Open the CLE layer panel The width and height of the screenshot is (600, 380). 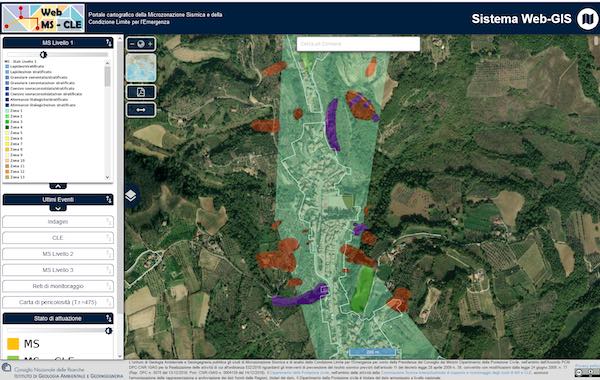58,238
